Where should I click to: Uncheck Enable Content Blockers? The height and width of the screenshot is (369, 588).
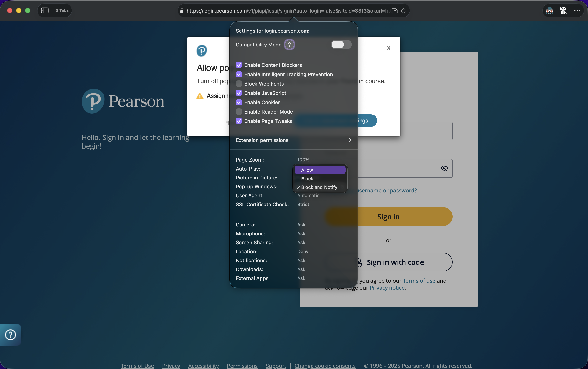point(239,65)
